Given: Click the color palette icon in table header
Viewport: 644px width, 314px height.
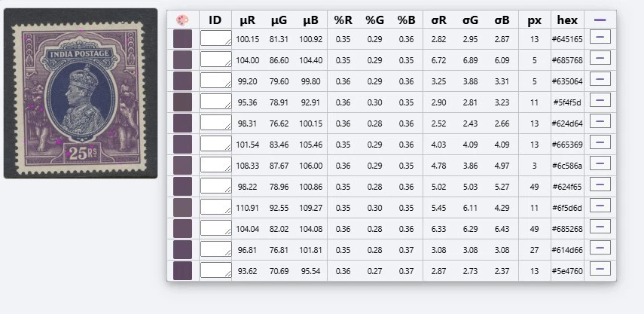Looking at the screenshot, I should (x=182, y=20).
